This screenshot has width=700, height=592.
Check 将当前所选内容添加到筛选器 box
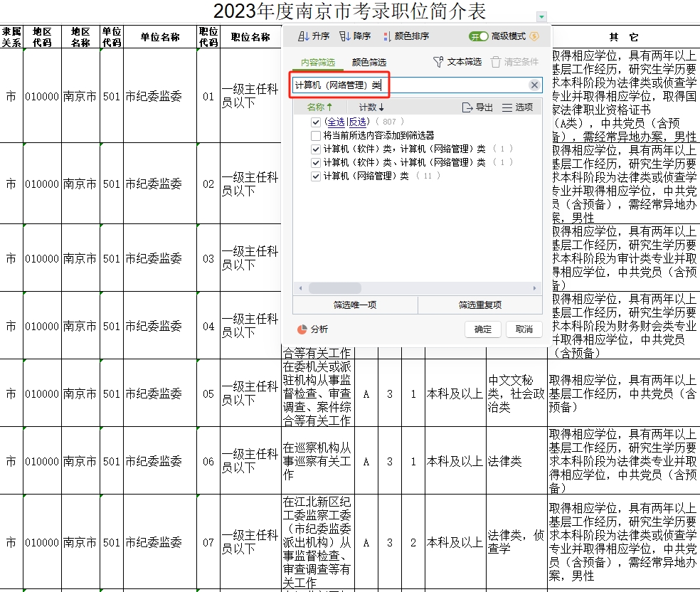[316, 135]
